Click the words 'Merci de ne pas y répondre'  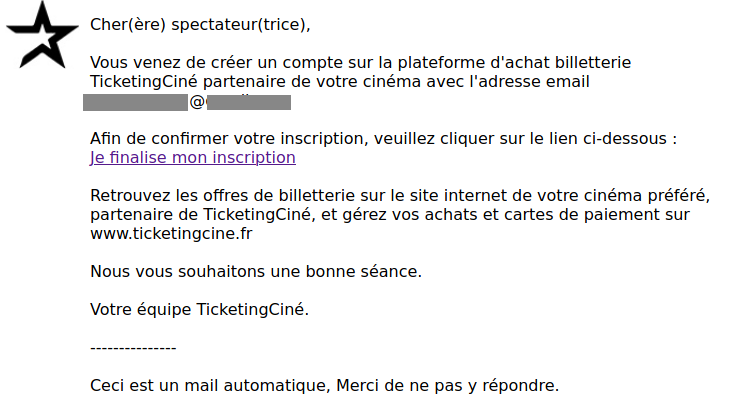point(447,386)
